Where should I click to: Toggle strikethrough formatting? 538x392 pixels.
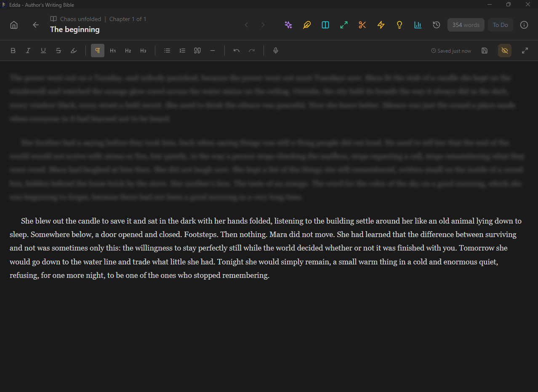[59, 51]
